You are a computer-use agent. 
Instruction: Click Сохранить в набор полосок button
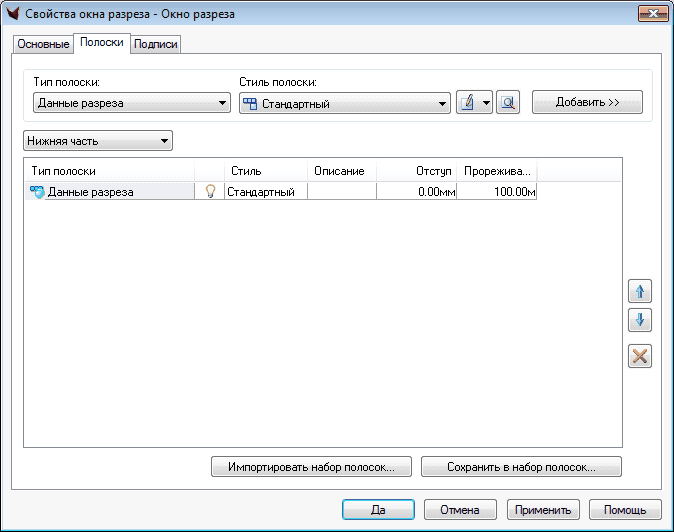pyautogui.click(x=521, y=467)
